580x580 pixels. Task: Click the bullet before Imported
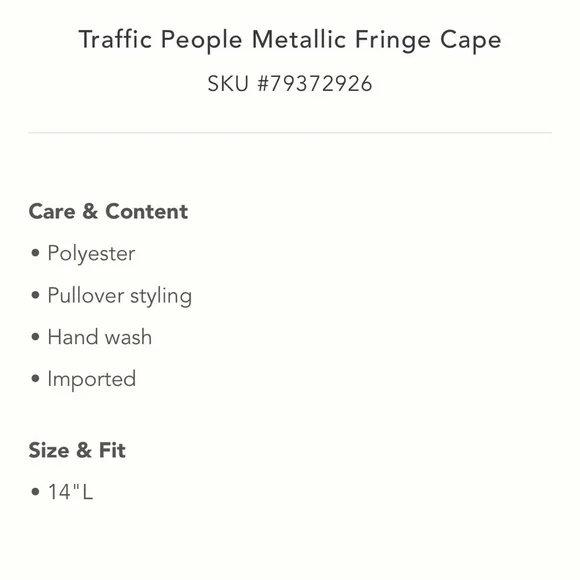[36, 379]
